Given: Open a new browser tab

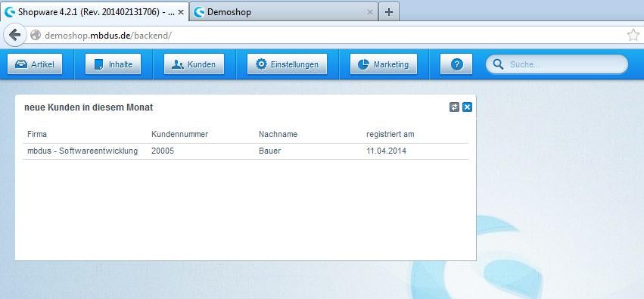Looking at the screenshot, I should click(388, 12).
